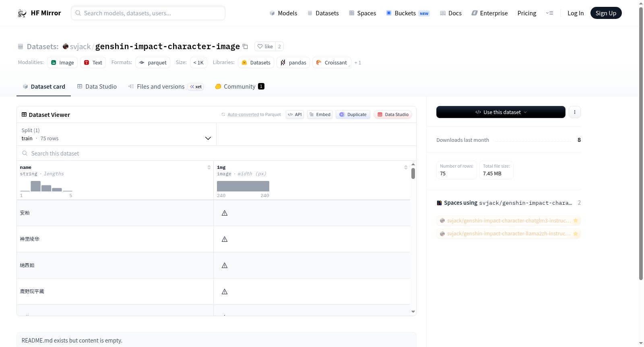This screenshot has height=347, width=644.
Task: Open the Community tab
Action: pos(240,87)
